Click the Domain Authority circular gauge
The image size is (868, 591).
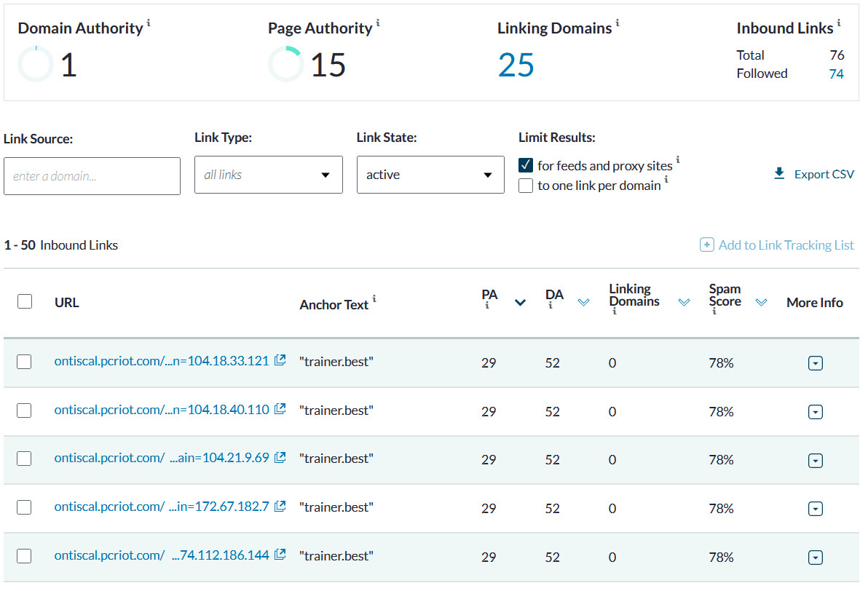[36, 64]
